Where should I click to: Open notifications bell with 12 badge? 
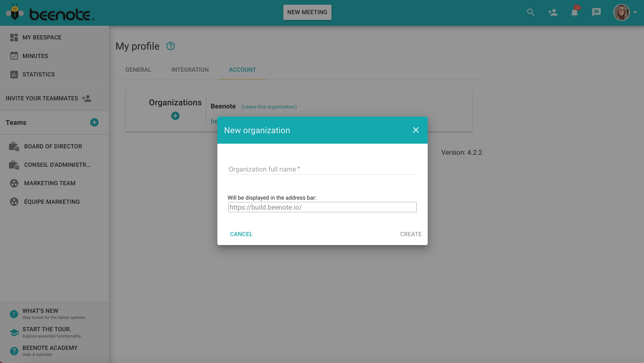click(x=575, y=12)
